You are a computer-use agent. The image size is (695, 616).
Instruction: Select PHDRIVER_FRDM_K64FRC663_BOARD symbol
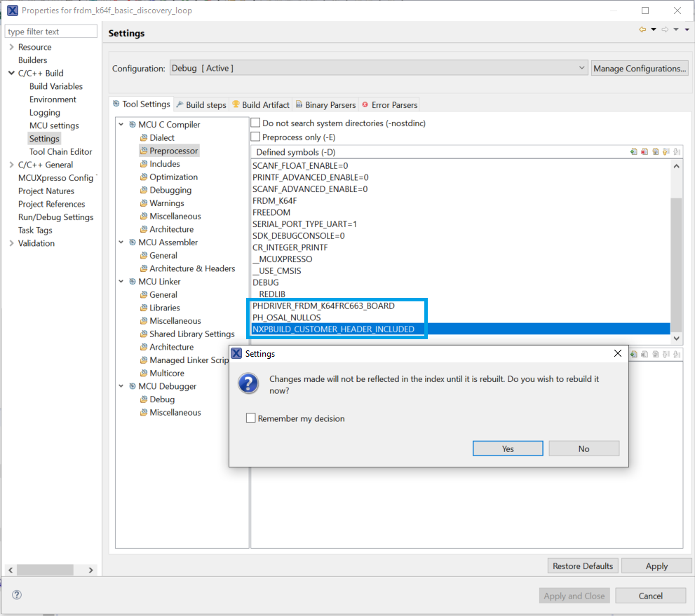(323, 306)
